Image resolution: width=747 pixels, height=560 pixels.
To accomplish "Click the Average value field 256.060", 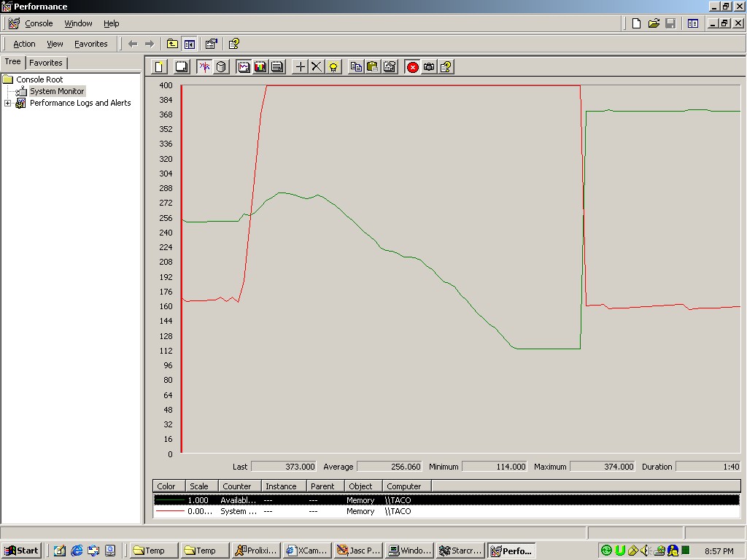I will 390,467.
